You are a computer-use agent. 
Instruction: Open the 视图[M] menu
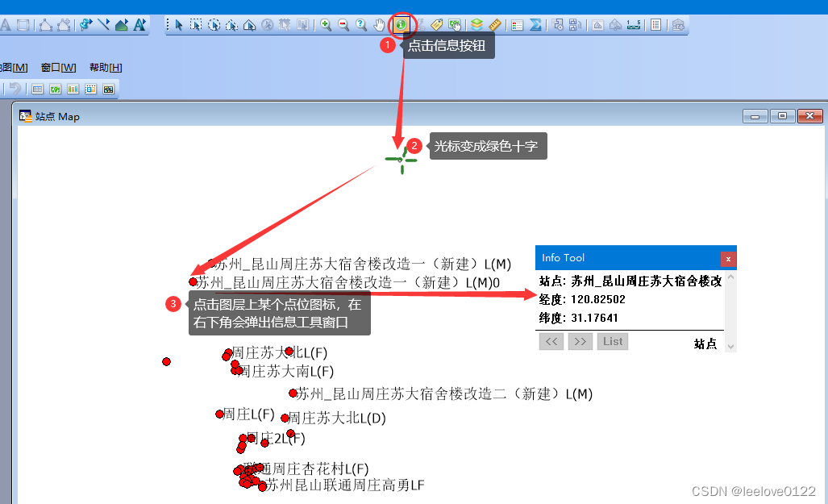click(x=12, y=67)
